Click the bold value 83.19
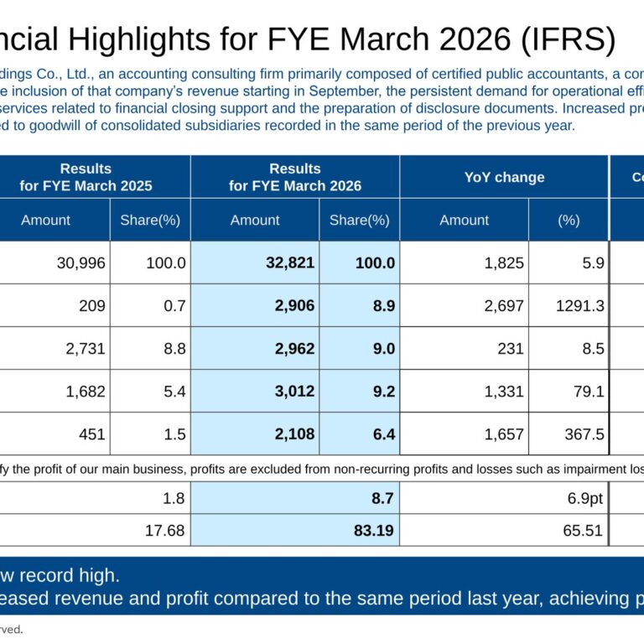 374,530
